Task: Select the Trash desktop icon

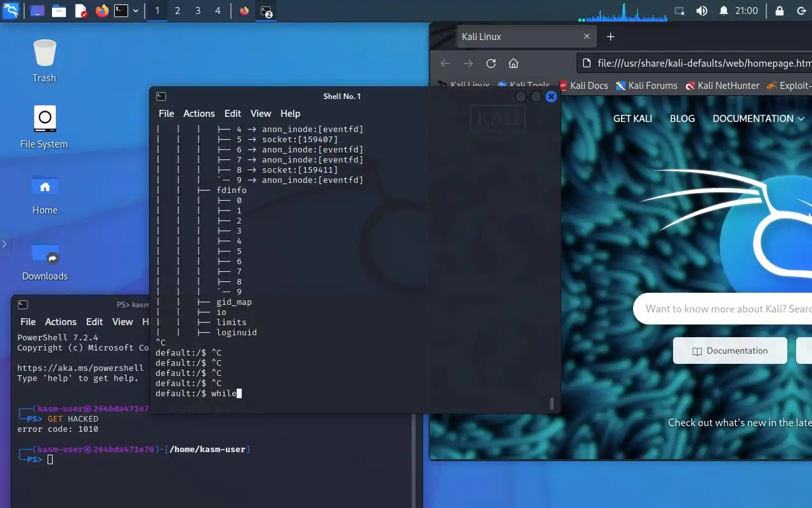Action: 44,61
